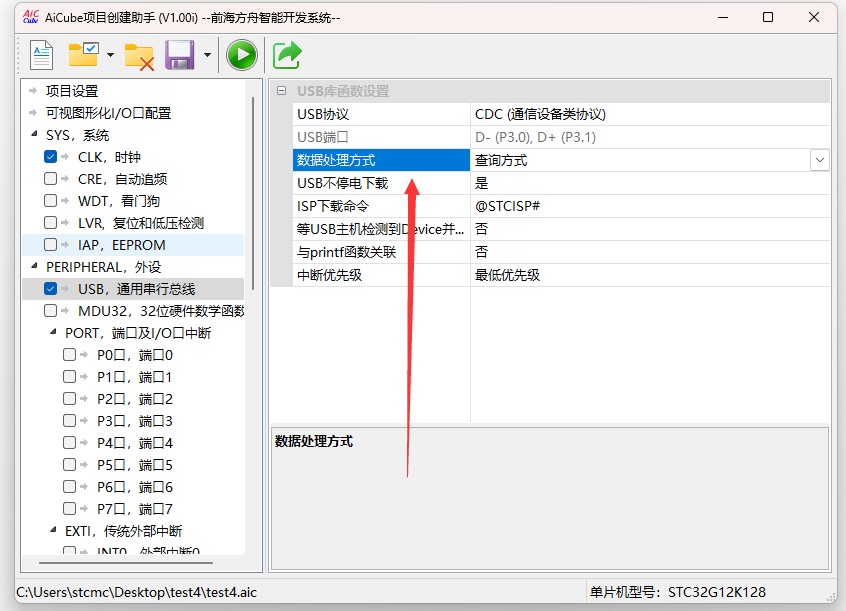Click tree panel horizontal scrollbar

[x=126, y=563]
